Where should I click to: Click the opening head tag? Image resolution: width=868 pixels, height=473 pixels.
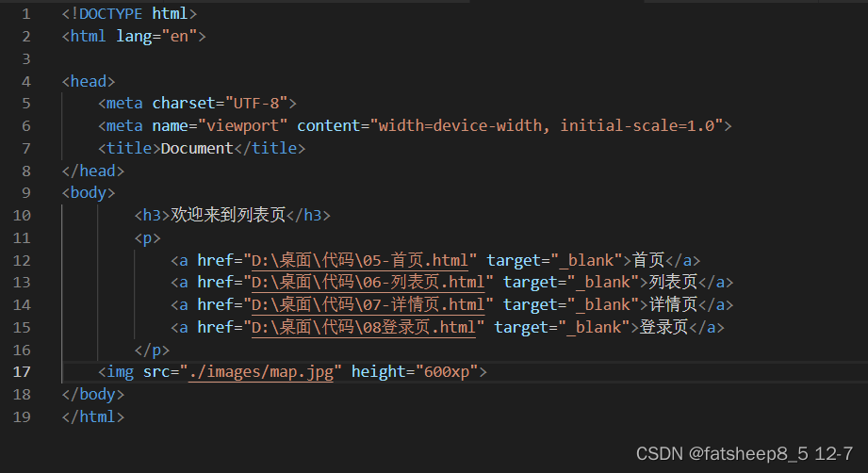pos(89,81)
